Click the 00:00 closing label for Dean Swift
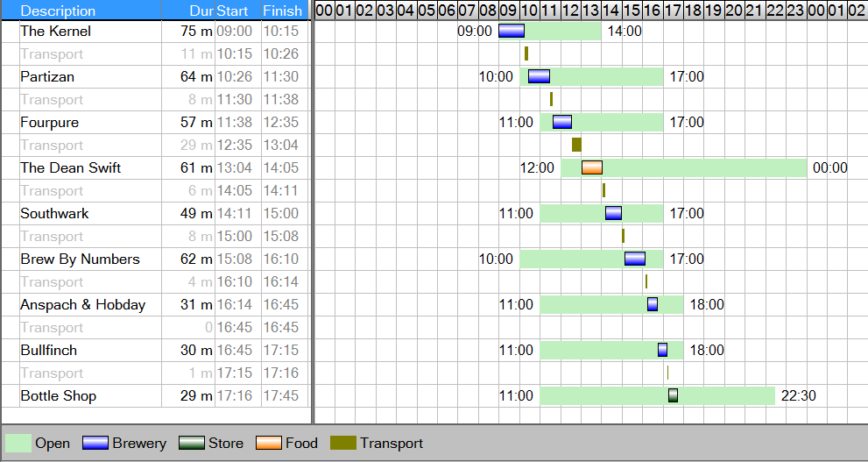The height and width of the screenshot is (462, 868). click(829, 167)
